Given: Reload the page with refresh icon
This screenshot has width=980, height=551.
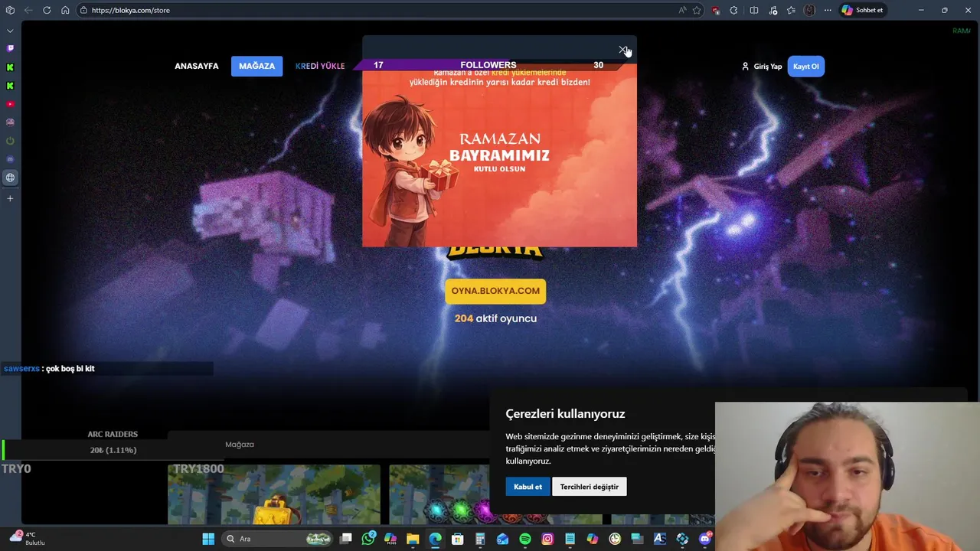Looking at the screenshot, I should [x=47, y=10].
